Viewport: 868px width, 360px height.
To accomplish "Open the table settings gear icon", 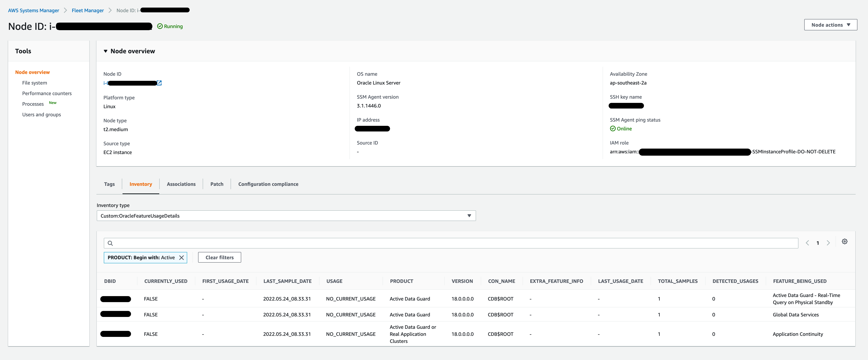I will pyautogui.click(x=845, y=241).
